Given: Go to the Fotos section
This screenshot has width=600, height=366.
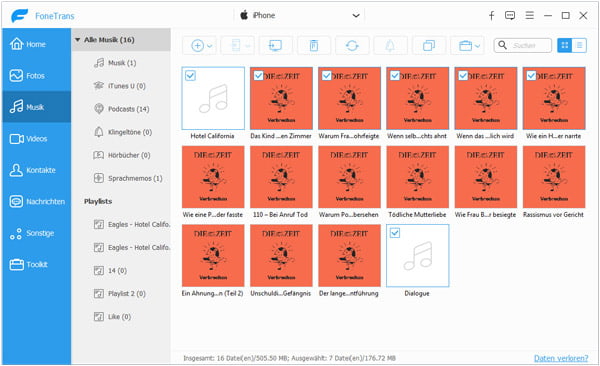Looking at the screenshot, I should [x=36, y=75].
